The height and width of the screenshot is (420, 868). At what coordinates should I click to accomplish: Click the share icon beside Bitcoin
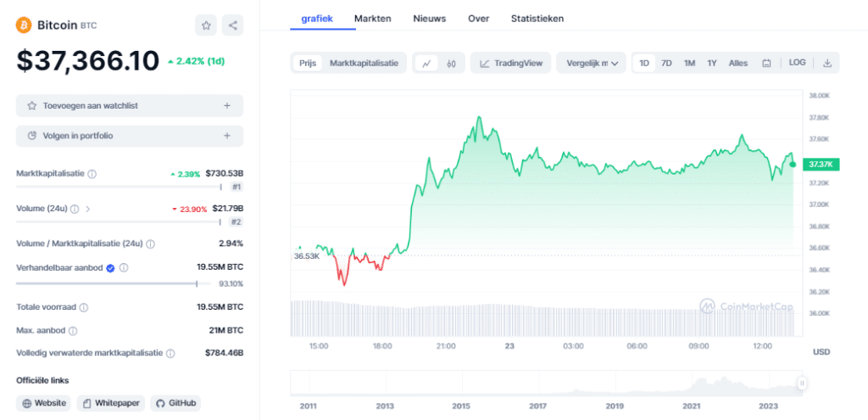[x=232, y=25]
